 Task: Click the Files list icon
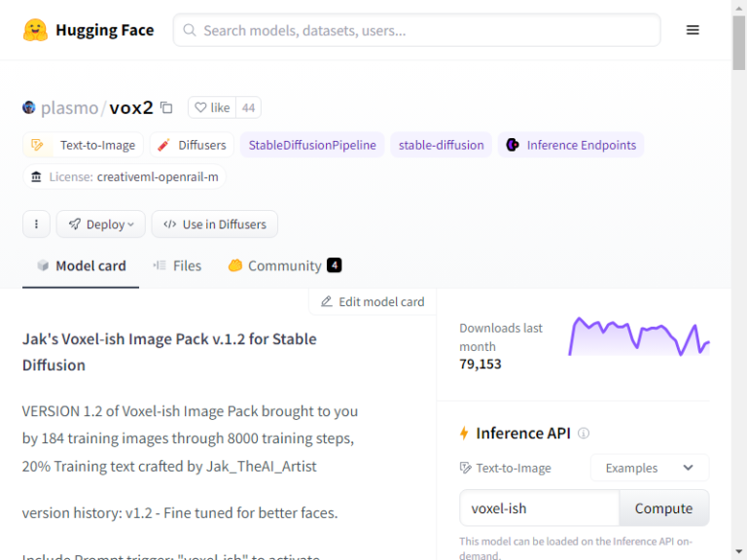coord(160,265)
